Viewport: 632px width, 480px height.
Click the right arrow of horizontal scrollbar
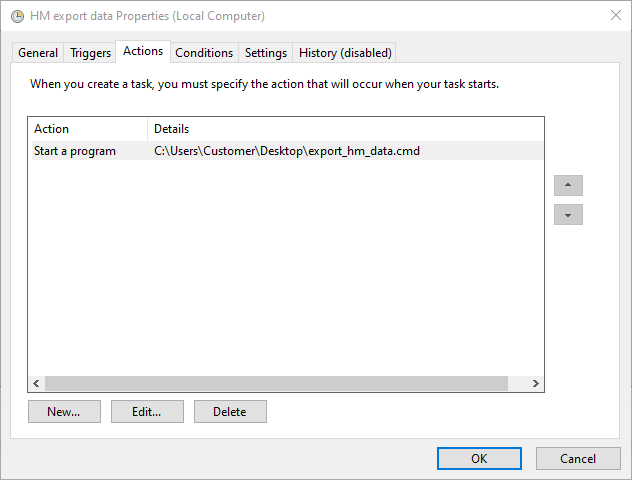click(535, 383)
